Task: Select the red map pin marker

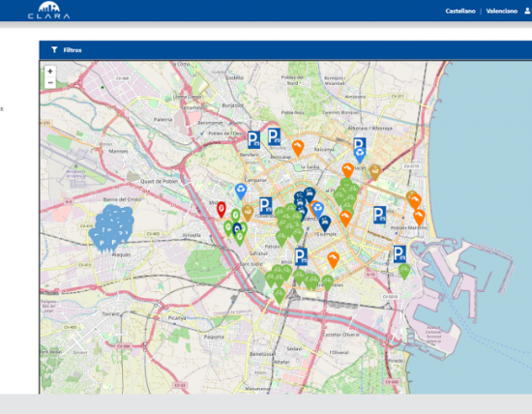Action: (222, 210)
